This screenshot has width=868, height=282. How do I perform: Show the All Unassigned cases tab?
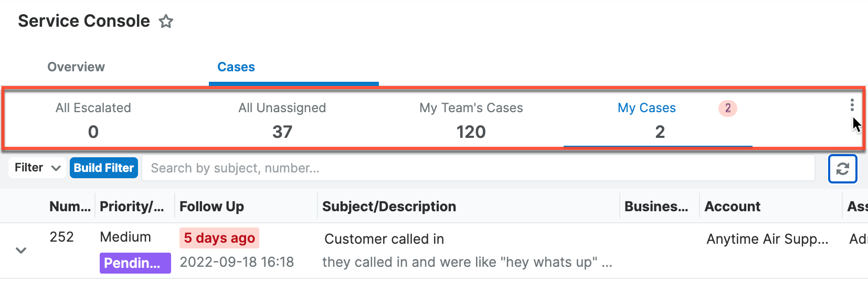282,119
